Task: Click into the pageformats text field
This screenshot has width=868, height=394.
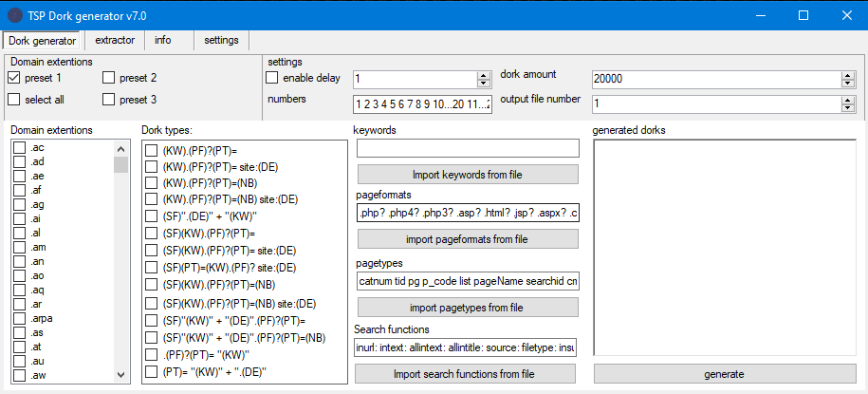Action: [x=468, y=213]
